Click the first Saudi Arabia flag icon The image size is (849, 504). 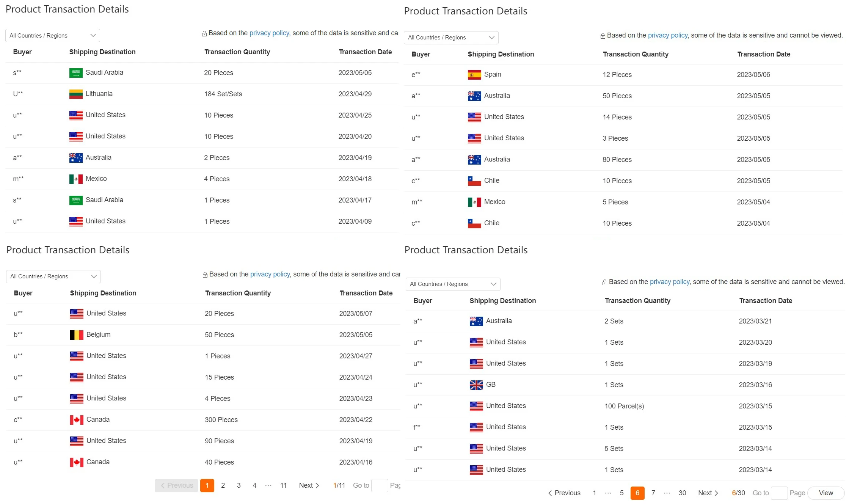(76, 73)
